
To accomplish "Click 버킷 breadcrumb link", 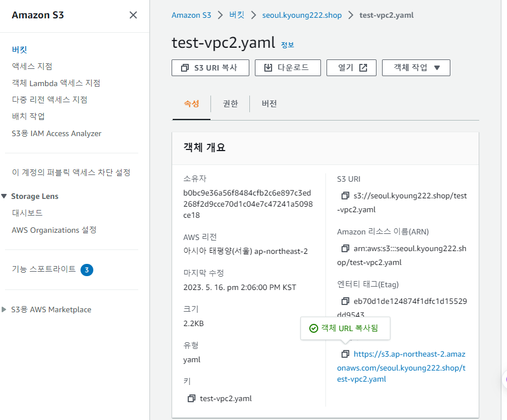I will click(237, 15).
